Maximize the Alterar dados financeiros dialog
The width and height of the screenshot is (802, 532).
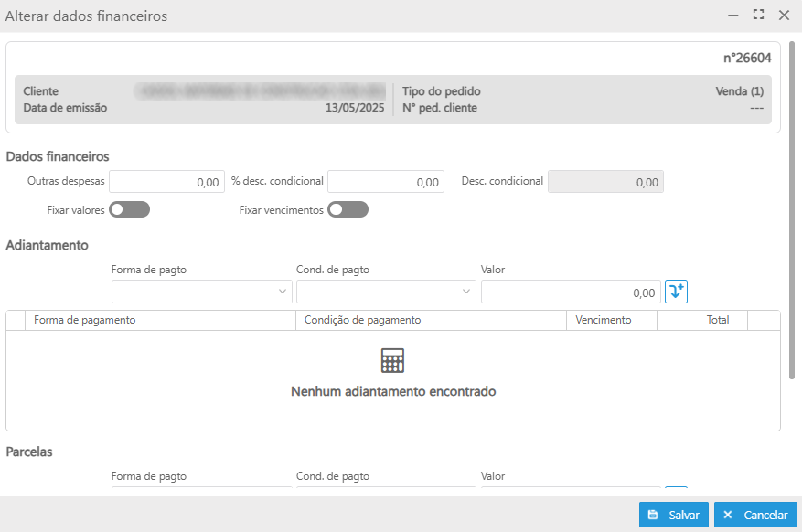[758, 15]
